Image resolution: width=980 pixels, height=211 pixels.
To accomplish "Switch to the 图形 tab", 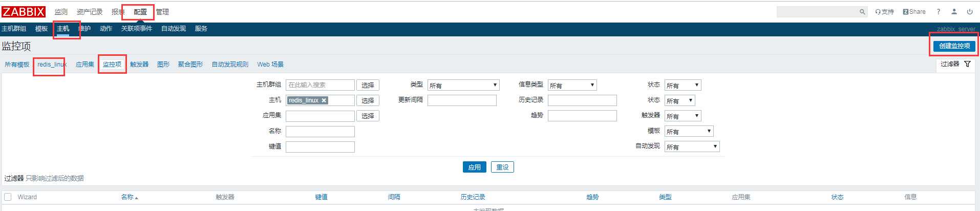I will [163, 65].
